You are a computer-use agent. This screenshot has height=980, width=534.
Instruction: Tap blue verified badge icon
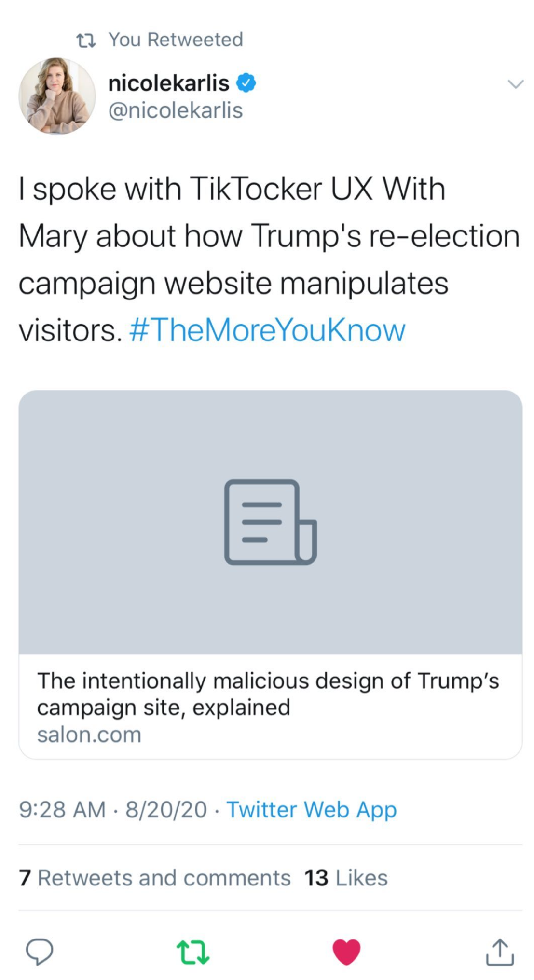pos(246,83)
